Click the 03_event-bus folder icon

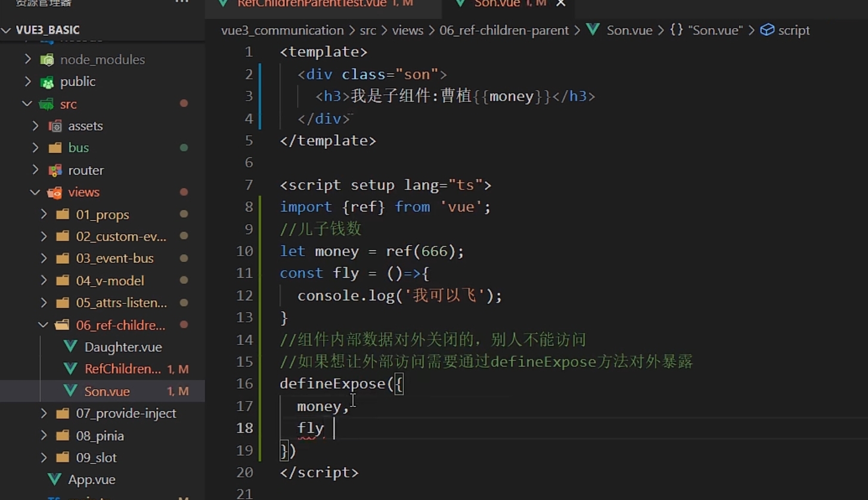click(63, 259)
